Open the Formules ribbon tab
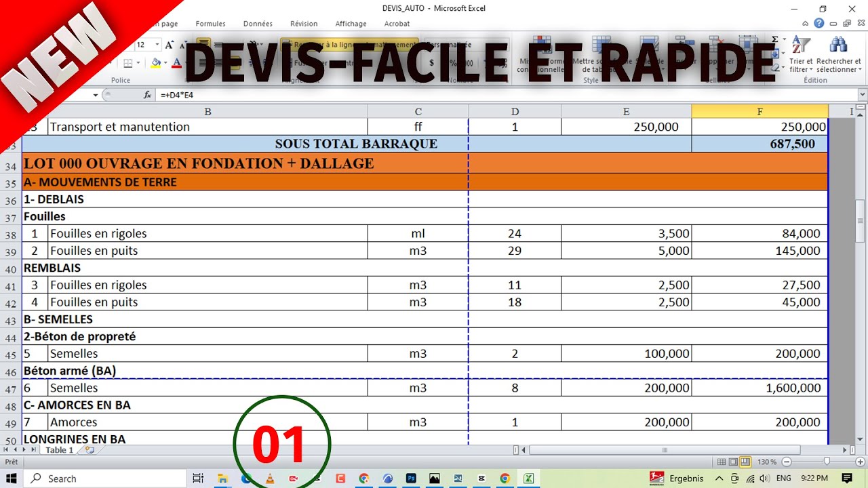Screen dimensions: 868x488 tap(210, 24)
